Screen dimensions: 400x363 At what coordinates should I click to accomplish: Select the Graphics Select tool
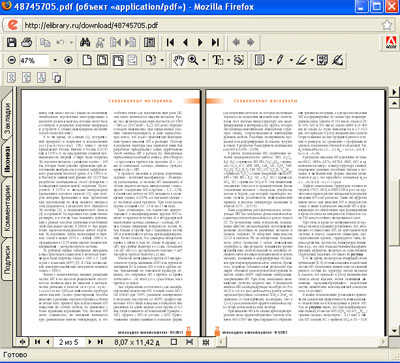click(x=239, y=60)
